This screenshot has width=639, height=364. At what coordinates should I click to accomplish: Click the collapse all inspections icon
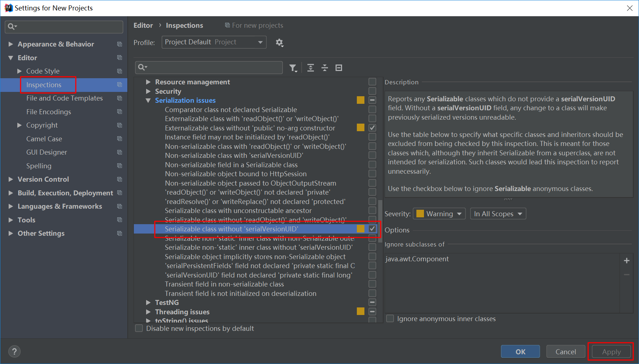tap(325, 68)
